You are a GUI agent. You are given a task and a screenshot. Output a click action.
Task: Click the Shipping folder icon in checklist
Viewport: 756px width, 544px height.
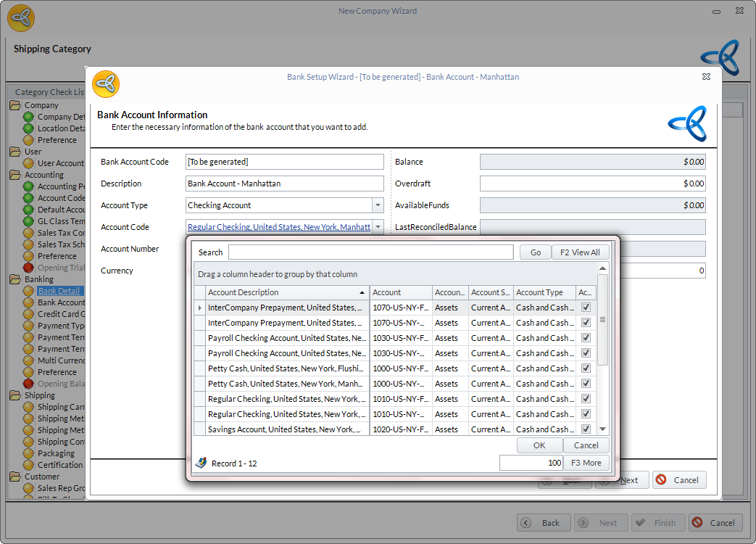pyautogui.click(x=15, y=395)
